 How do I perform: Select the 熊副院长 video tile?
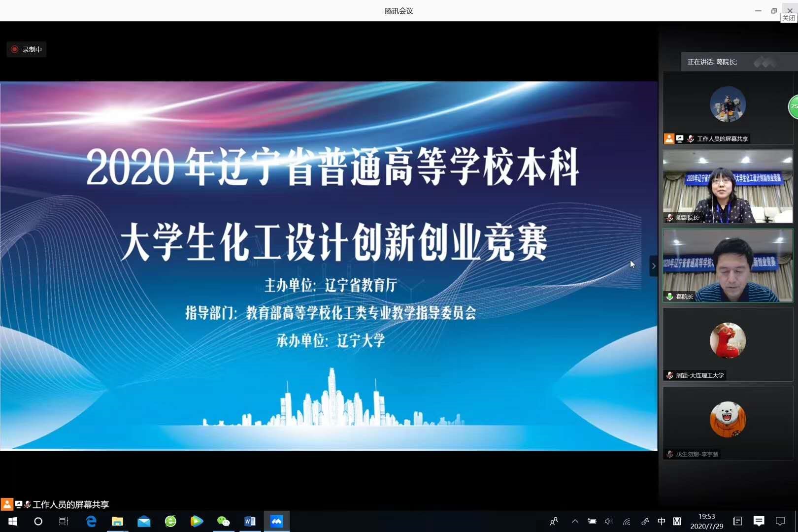[x=728, y=187]
